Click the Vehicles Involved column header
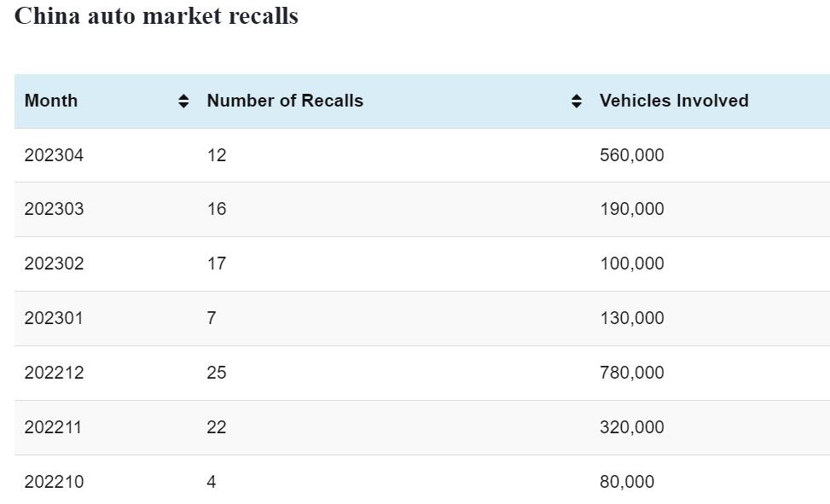 coord(674,101)
